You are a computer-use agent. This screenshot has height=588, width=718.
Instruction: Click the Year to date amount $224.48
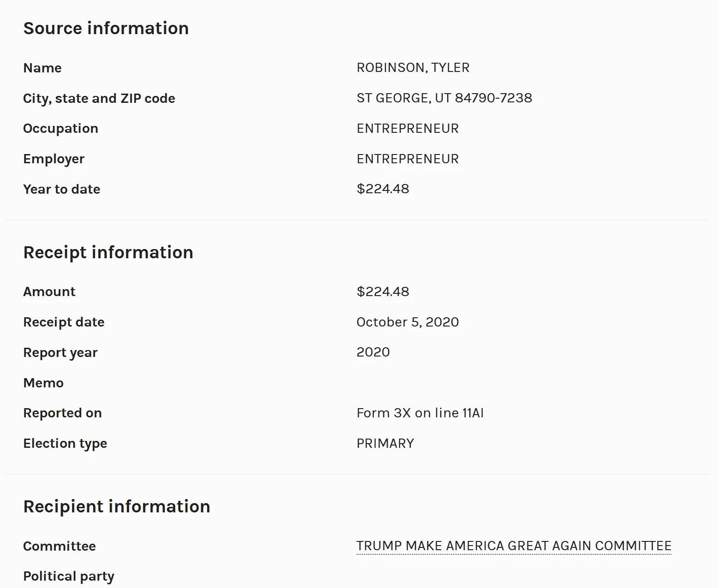pyautogui.click(x=383, y=189)
